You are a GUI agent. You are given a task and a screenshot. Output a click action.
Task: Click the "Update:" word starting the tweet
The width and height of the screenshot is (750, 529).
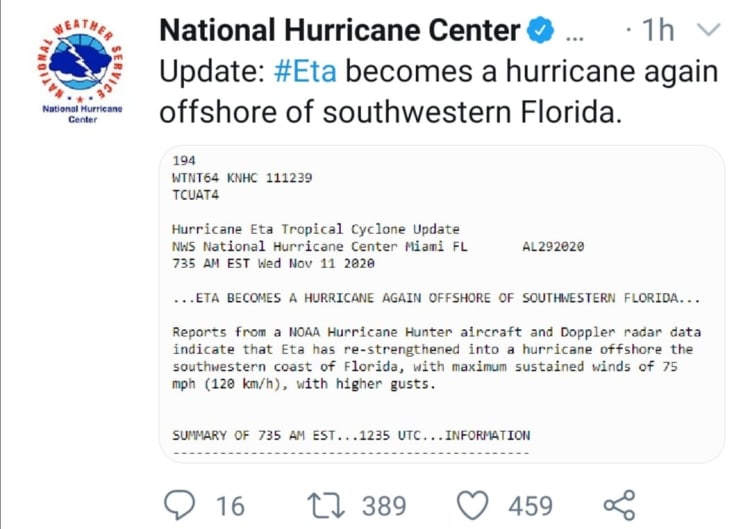click(x=211, y=71)
